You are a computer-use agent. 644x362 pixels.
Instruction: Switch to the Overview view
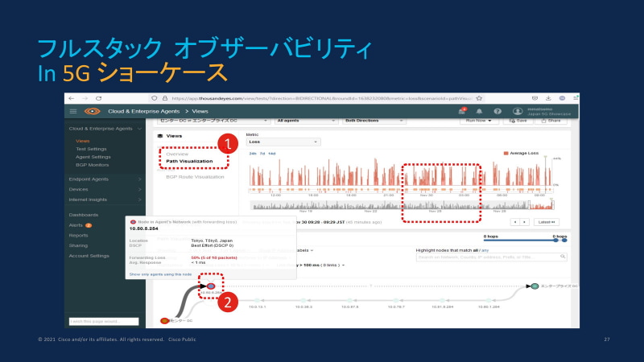pyautogui.click(x=177, y=154)
